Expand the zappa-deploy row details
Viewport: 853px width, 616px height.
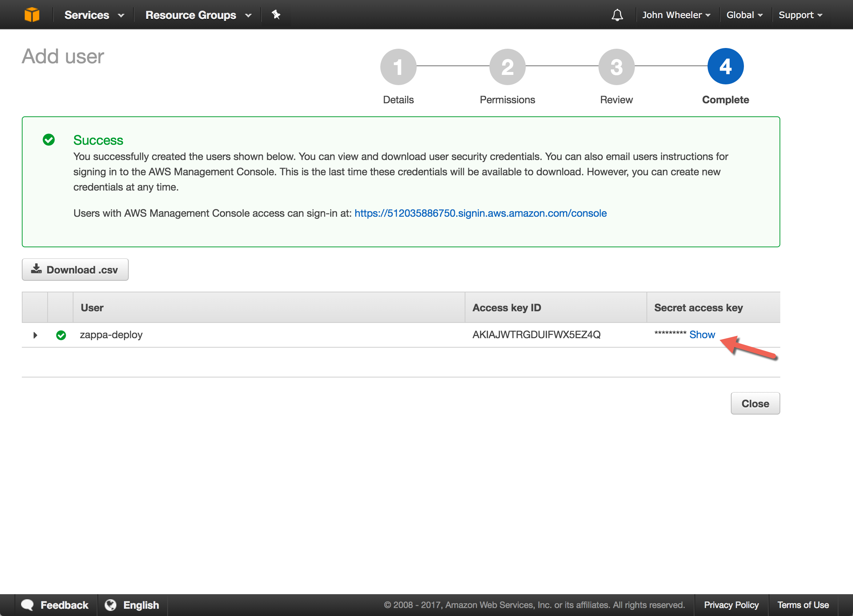click(x=35, y=335)
